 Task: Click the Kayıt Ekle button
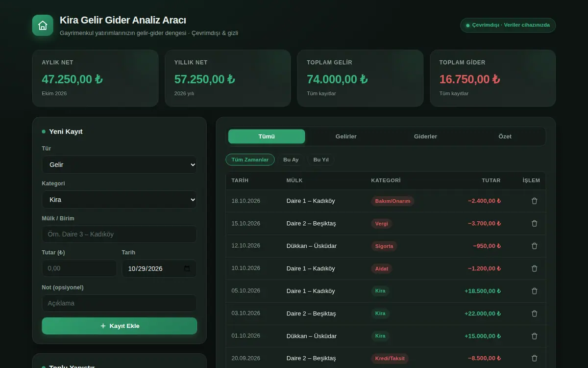(x=119, y=326)
